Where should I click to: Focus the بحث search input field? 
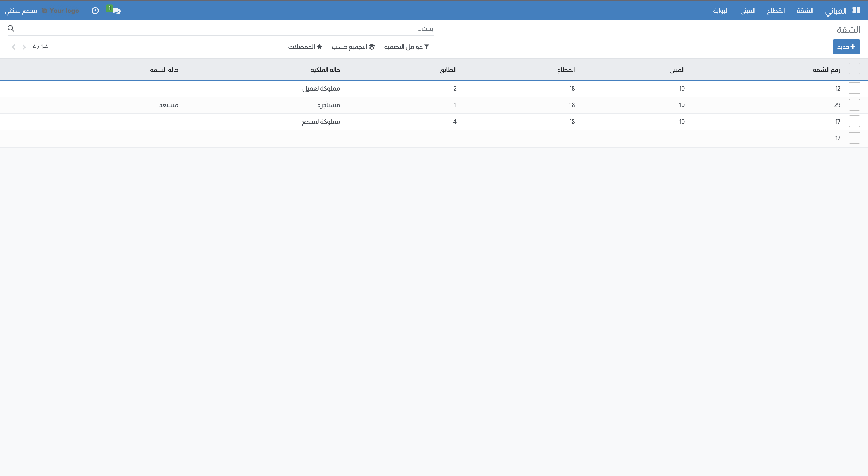224,29
